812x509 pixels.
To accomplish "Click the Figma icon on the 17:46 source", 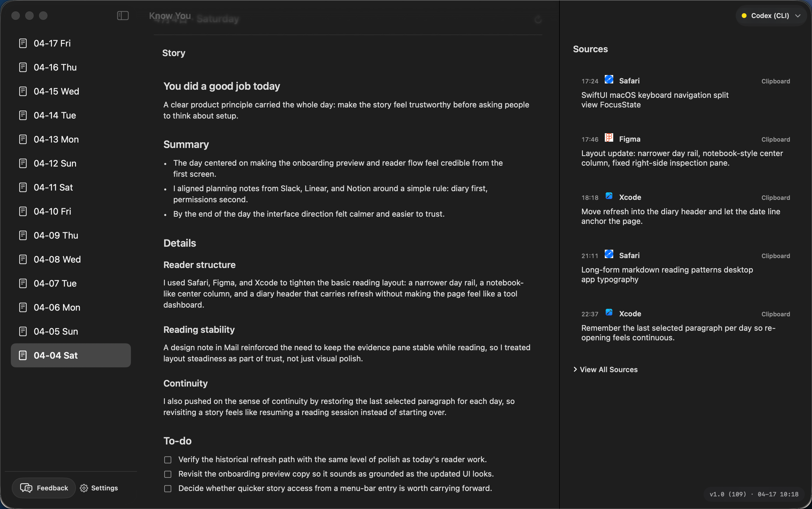I will pyautogui.click(x=609, y=138).
